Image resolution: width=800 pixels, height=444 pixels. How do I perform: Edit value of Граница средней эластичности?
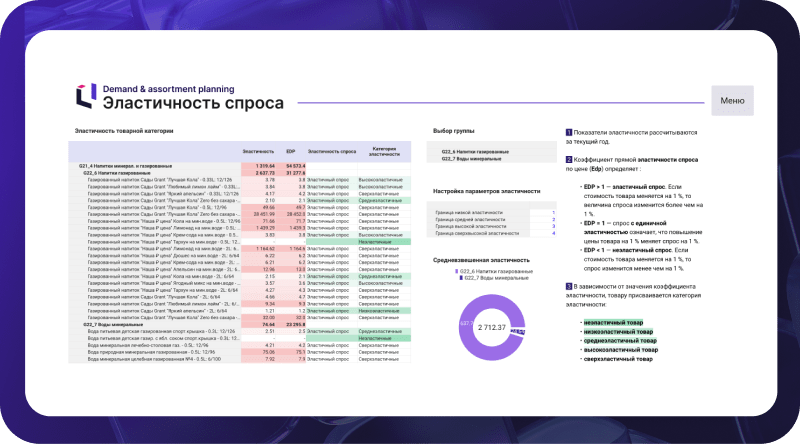(x=543, y=219)
